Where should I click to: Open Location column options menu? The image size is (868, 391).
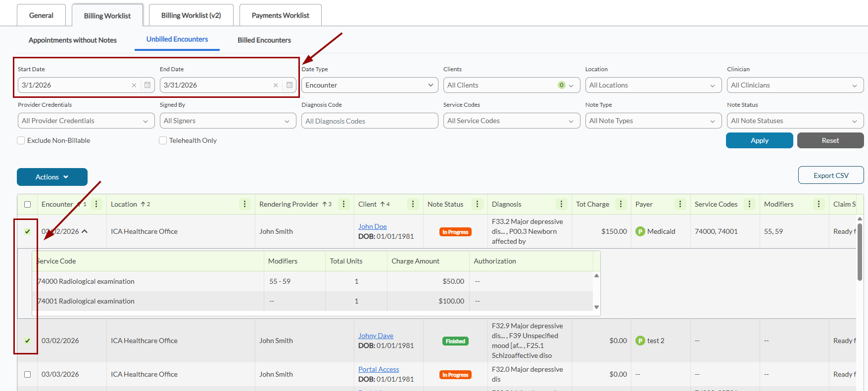tap(245, 204)
